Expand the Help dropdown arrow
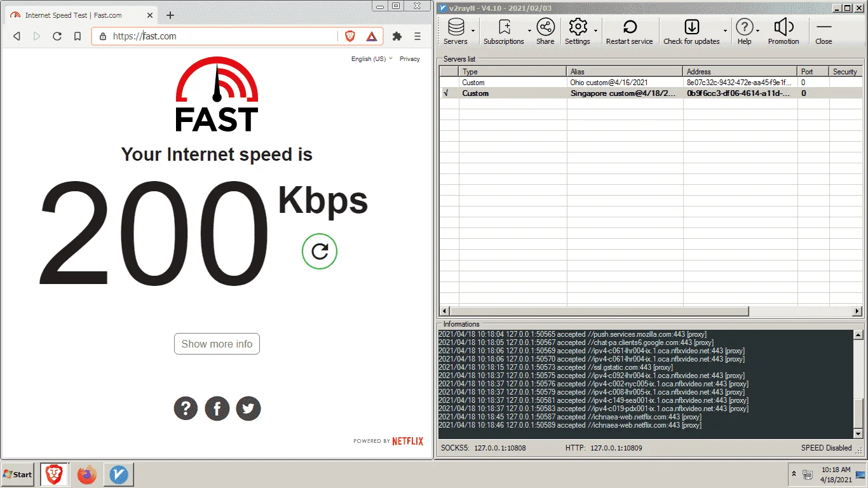 click(758, 30)
